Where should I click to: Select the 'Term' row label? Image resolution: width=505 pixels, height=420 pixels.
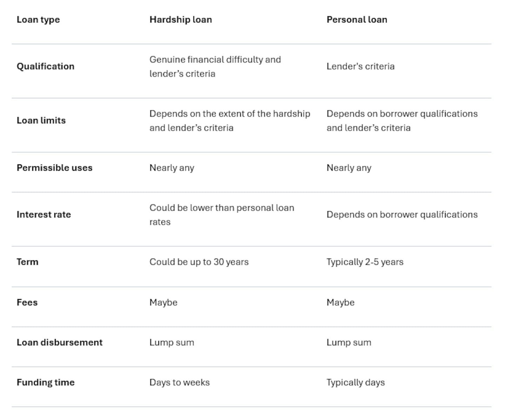point(27,262)
